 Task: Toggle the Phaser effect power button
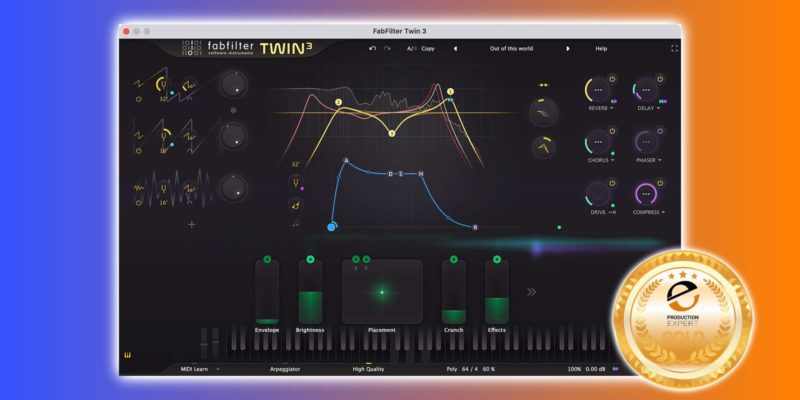660,131
